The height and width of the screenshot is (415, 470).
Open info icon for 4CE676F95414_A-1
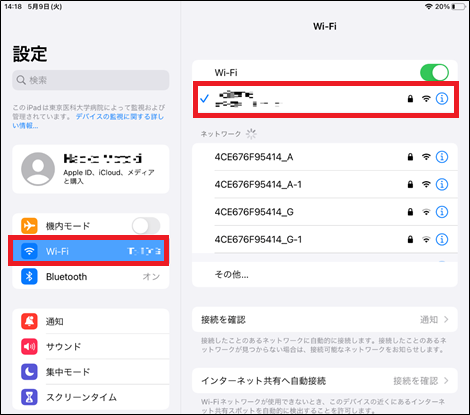442,184
